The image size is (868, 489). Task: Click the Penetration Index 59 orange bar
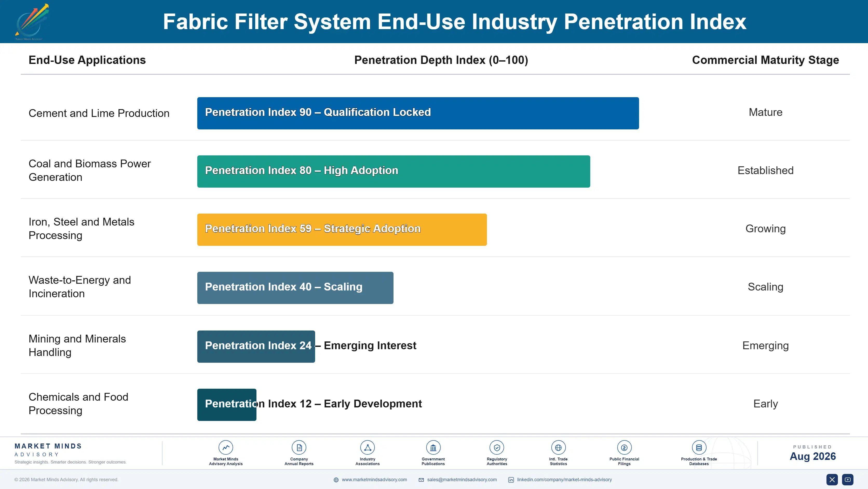pos(342,230)
